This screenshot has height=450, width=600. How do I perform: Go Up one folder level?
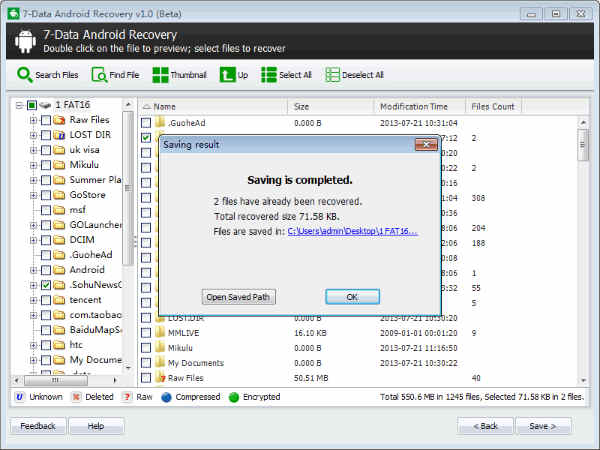(x=227, y=75)
